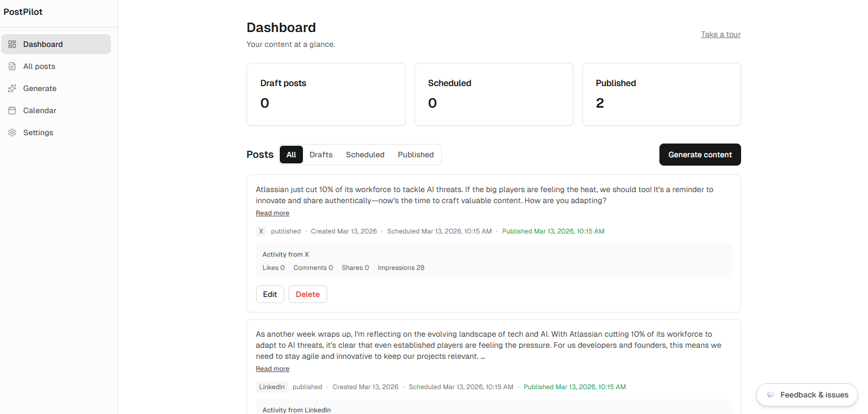Screen dimensions: 868x414
Task: Go to All posts page
Action: (x=56, y=66)
